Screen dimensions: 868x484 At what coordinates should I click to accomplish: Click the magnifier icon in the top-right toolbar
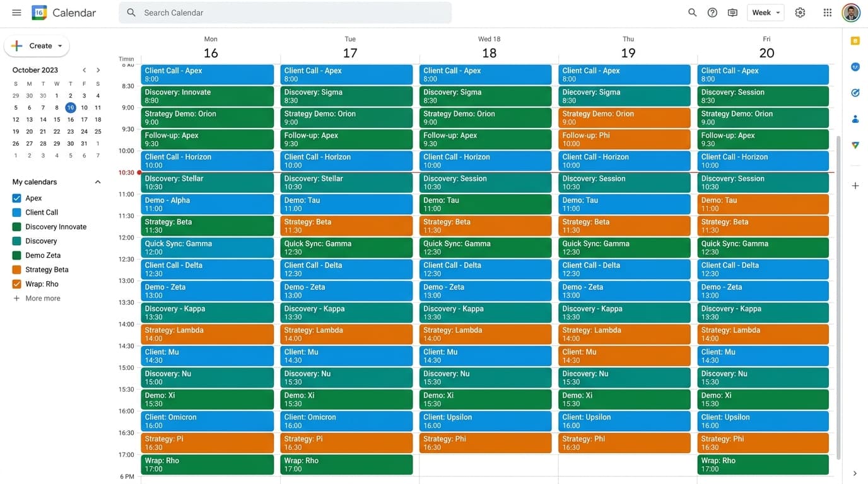692,13
